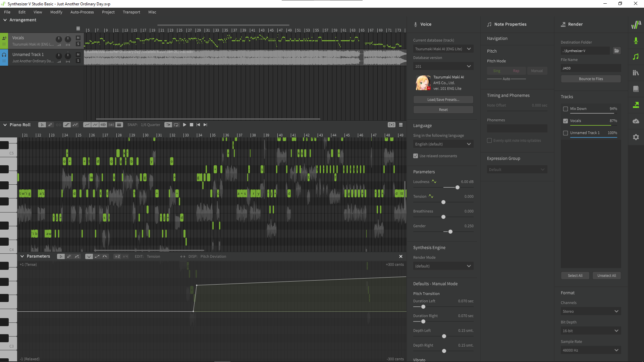Solo the Unnamed Track 1

pos(78,61)
